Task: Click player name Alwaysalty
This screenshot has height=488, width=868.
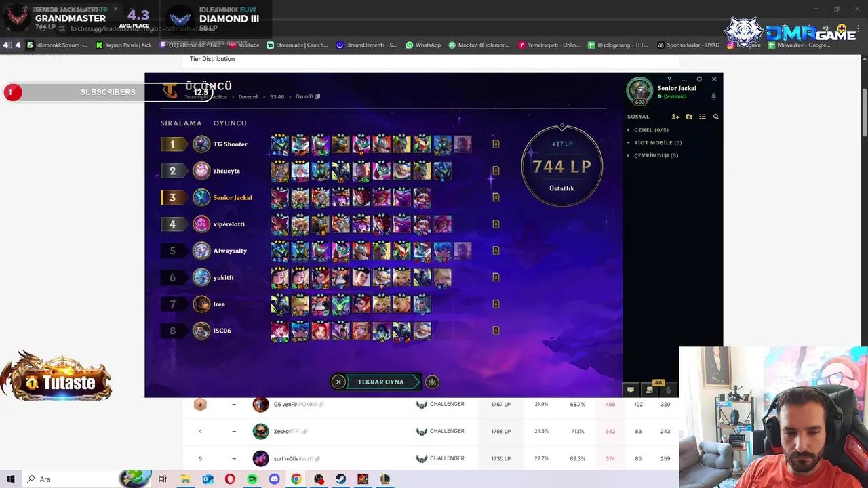Action: [x=230, y=251]
